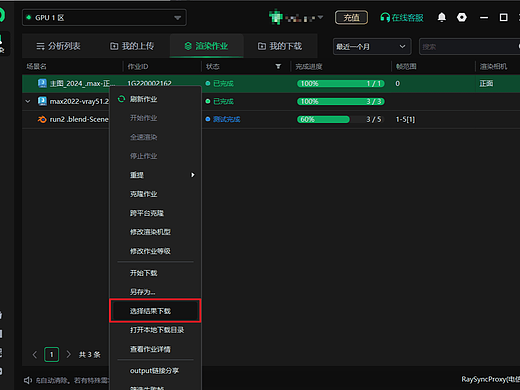Image resolution: width=520 pixels, height=390 pixels.
Task: Click the 100% progress bar showing 1 / 1
Action: pos(341,83)
